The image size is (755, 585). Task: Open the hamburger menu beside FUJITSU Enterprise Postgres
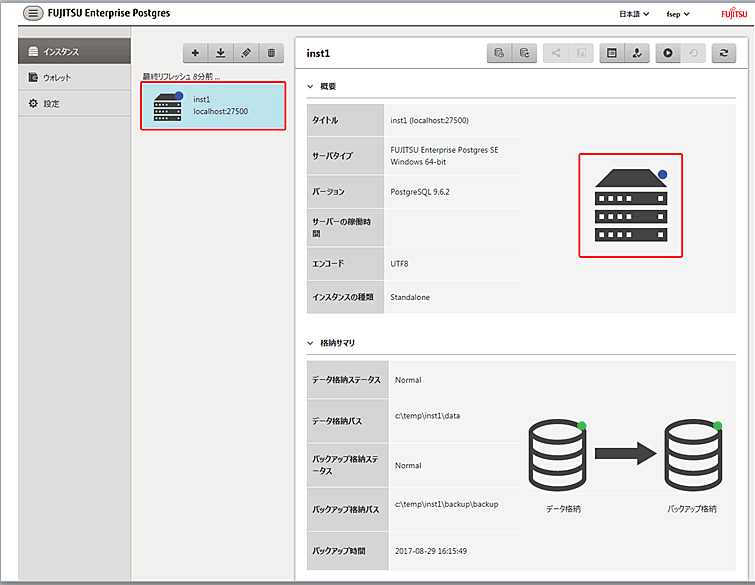point(33,13)
